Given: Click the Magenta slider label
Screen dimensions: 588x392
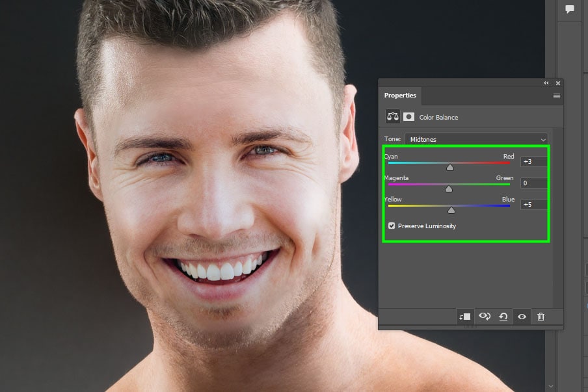Looking at the screenshot, I should click(396, 177).
